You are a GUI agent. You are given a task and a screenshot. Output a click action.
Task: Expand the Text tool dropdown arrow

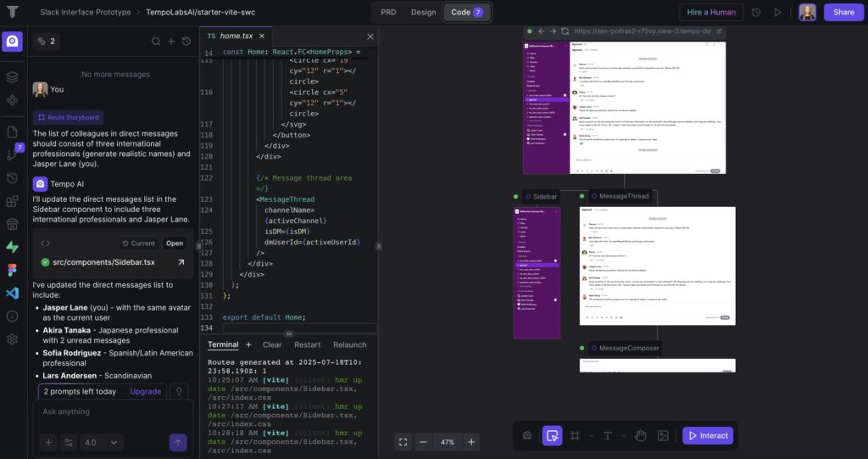point(624,436)
